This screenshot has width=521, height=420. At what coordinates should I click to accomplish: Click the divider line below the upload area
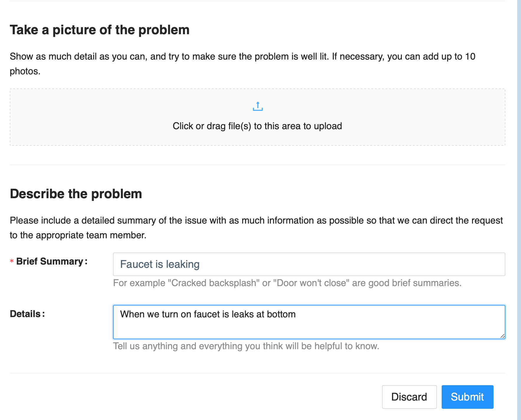257,165
